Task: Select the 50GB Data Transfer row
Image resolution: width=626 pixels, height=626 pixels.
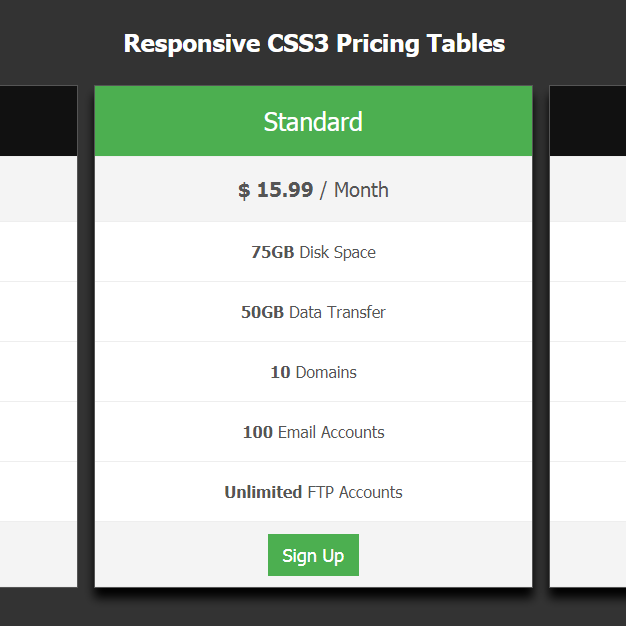Action: (313, 312)
